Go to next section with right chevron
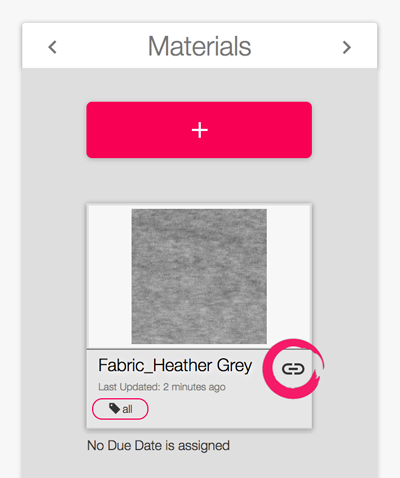Image resolution: width=400 pixels, height=478 pixels. (347, 47)
